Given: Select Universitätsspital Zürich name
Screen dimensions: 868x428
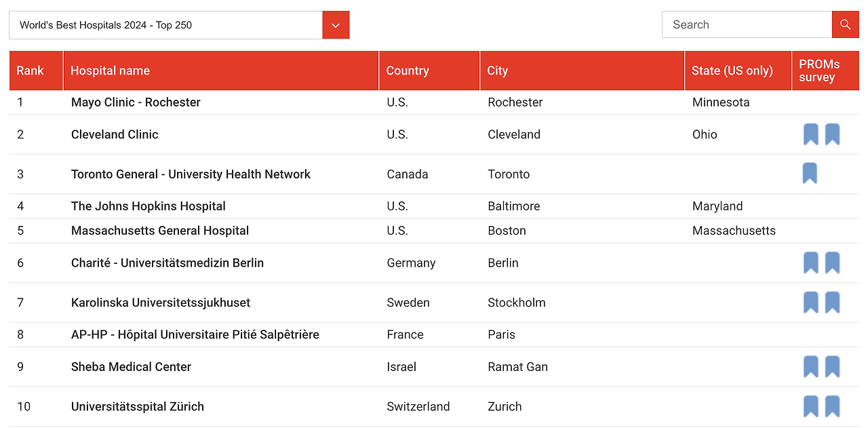Looking at the screenshot, I should [x=138, y=407].
